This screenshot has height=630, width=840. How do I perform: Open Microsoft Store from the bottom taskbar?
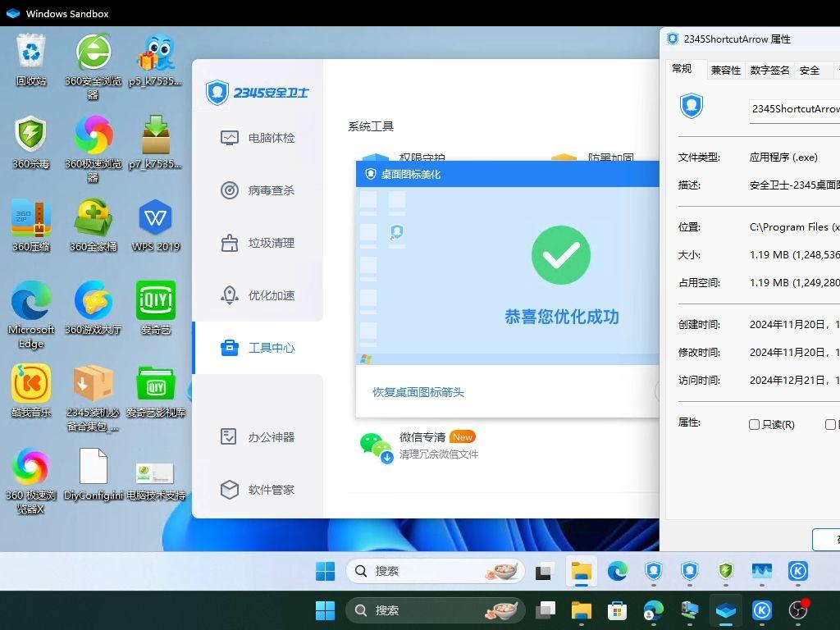(617, 610)
